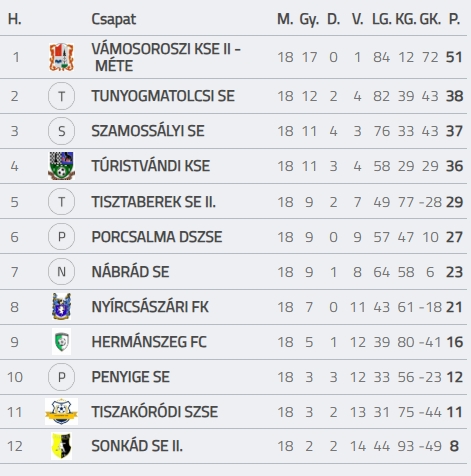Select the PORCSALMA DSZSE team name
Viewport: 471px width, 476px height.
[x=157, y=237]
